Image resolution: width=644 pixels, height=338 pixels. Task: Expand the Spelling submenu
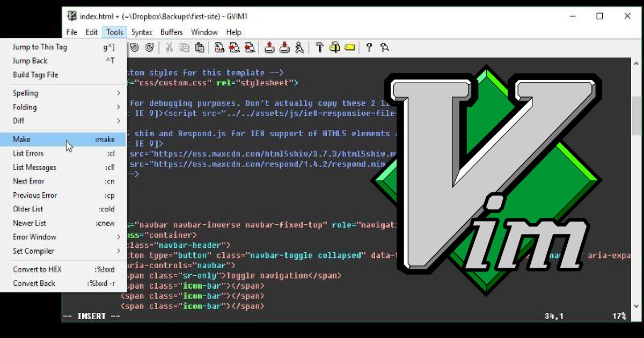pyautogui.click(x=63, y=93)
